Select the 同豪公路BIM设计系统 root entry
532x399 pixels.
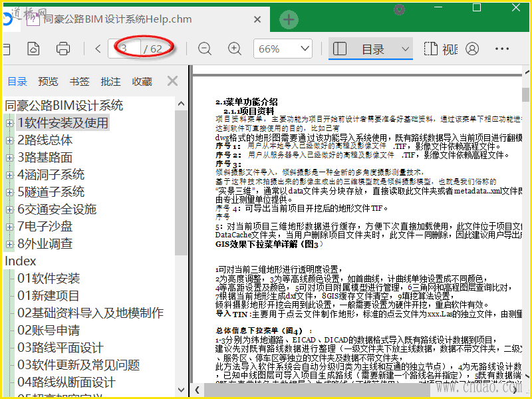(x=64, y=105)
